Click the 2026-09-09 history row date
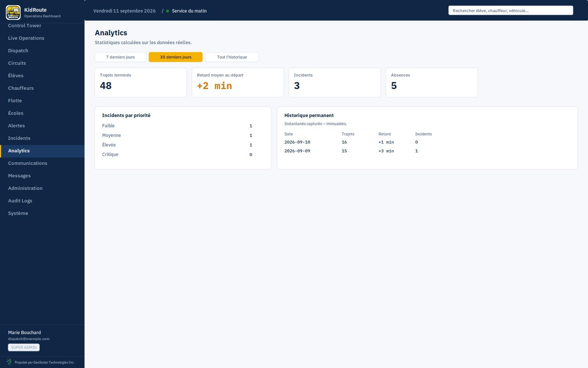Image resolution: width=588 pixels, height=368 pixels. pyautogui.click(x=297, y=151)
